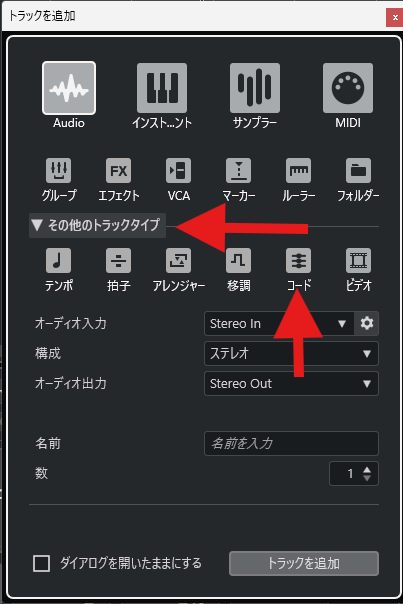Choose the Video track icon
Screen dimensions: 403x604
[358, 260]
